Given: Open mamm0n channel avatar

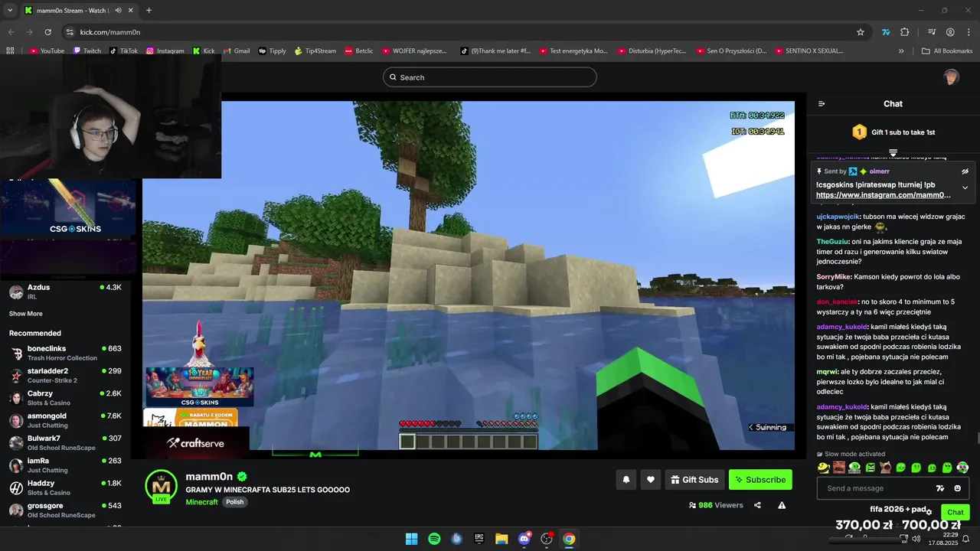Looking at the screenshot, I should (x=161, y=486).
